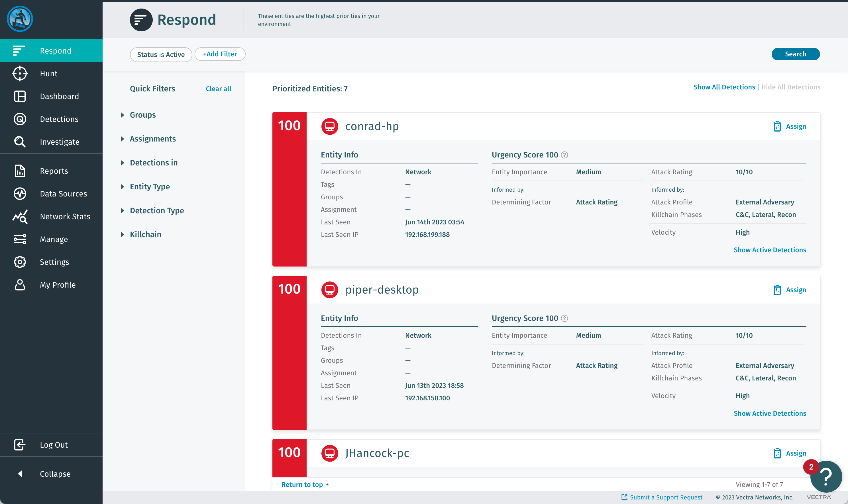
Task: Click Show All Detections link
Action: (x=724, y=87)
